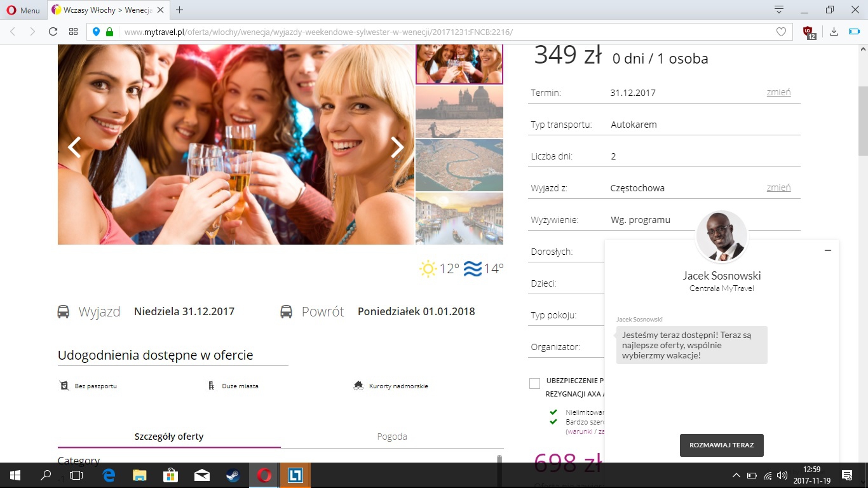Click zmień link next to Termin
Screen dimensions: 868x488
click(778, 92)
